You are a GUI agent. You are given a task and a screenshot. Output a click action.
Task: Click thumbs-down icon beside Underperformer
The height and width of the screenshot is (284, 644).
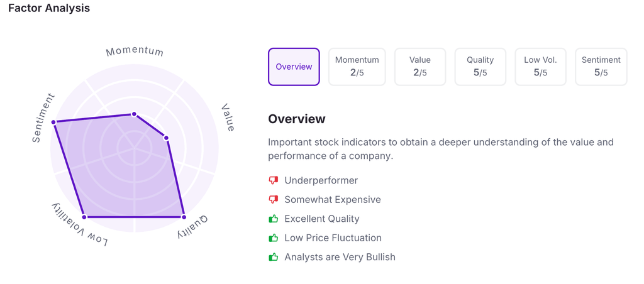(273, 180)
